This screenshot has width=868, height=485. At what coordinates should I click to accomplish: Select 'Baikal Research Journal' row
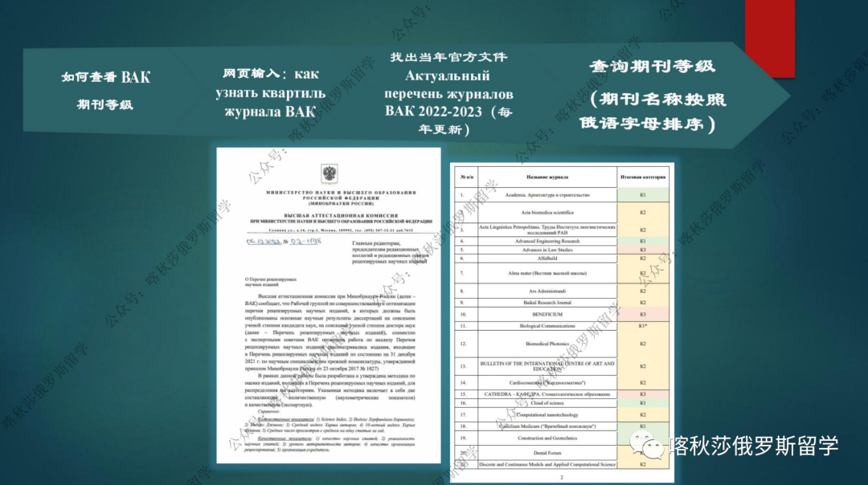[x=562, y=303]
